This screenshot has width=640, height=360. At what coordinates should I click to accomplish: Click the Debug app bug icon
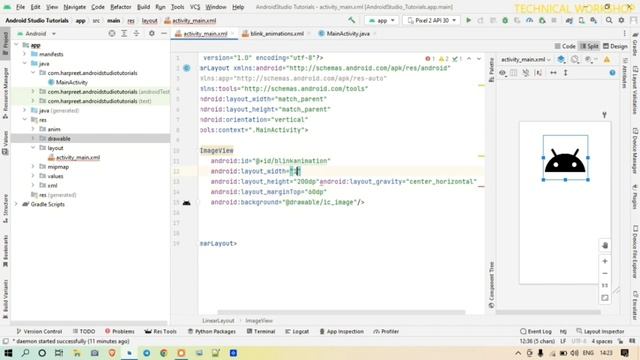pos(505,20)
